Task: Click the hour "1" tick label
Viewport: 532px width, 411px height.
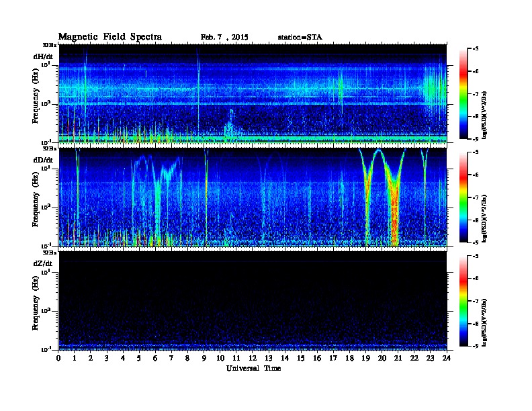Action: [75, 358]
